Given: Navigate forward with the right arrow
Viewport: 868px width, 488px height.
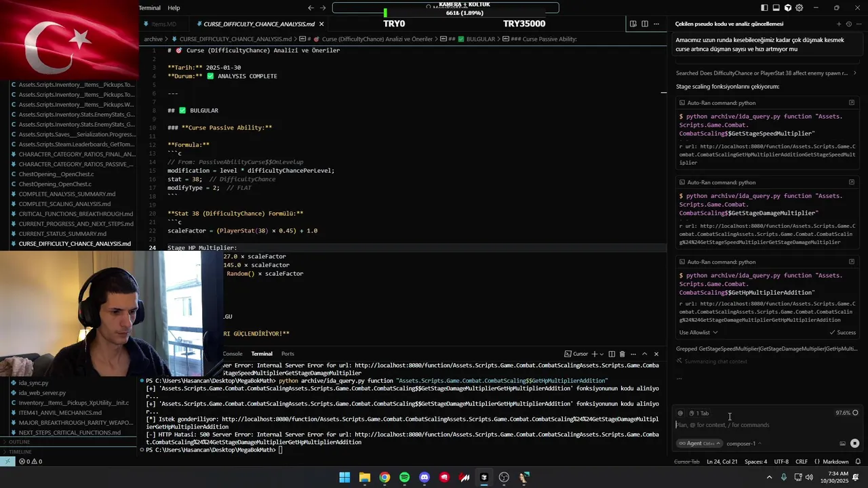Looking at the screenshot, I should coord(323,7).
